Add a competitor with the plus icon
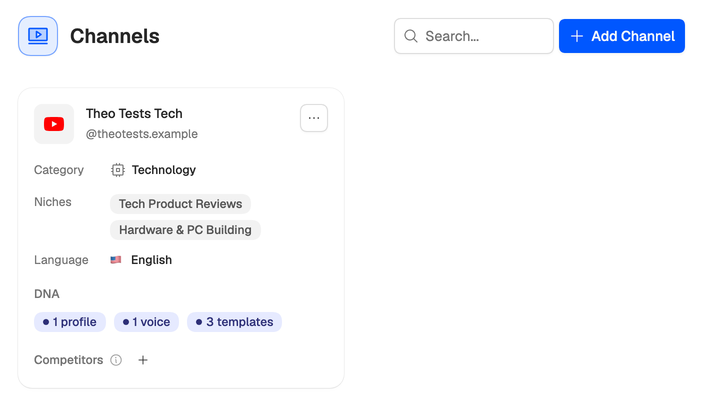This screenshot has height=406, width=704. [143, 360]
